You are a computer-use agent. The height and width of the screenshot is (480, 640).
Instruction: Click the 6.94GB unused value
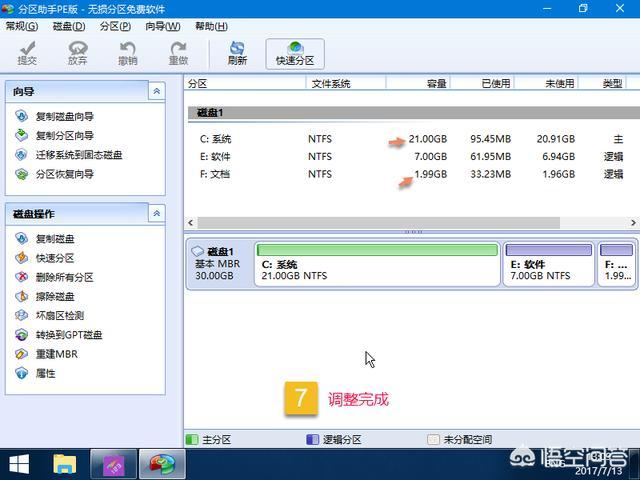(558, 157)
